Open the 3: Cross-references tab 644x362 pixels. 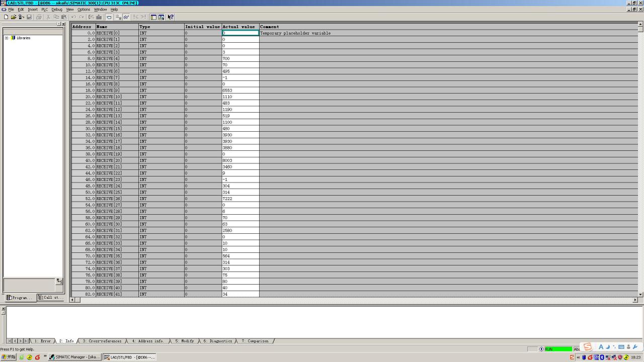(x=102, y=341)
